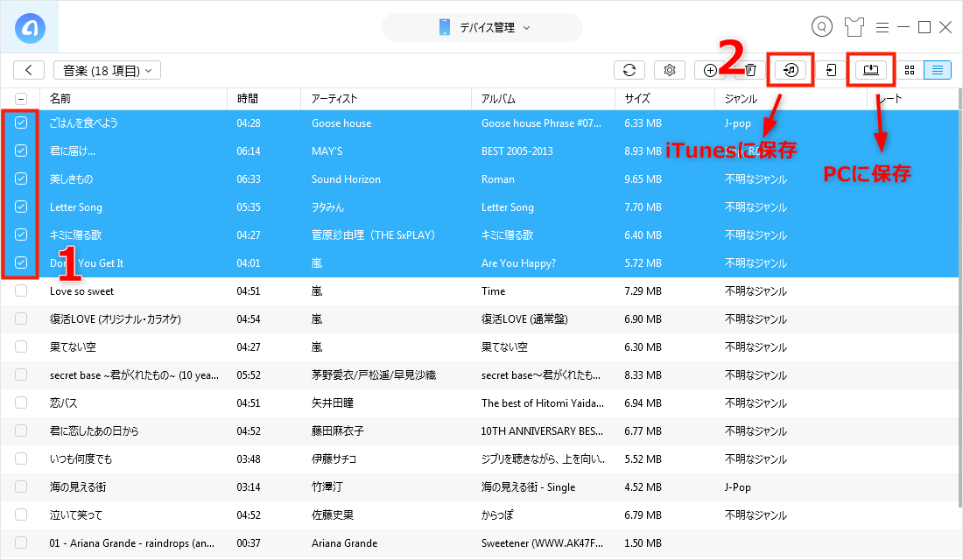The image size is (963, 560).
Task: Uncheck the 美しきもの song checkbox
Action: pyautogui.click(x=21, y=178)
